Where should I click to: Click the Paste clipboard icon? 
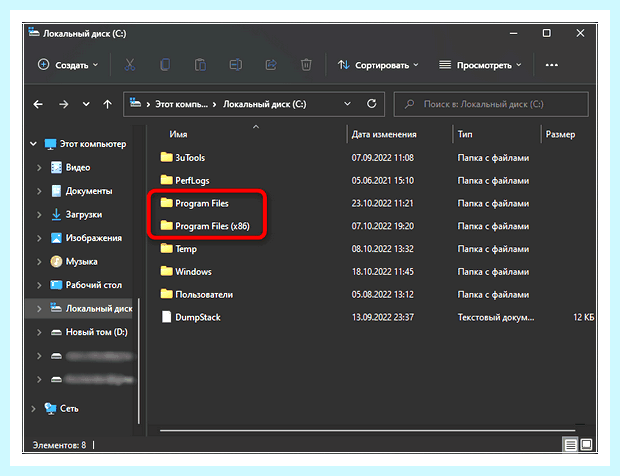coord(200,65)
